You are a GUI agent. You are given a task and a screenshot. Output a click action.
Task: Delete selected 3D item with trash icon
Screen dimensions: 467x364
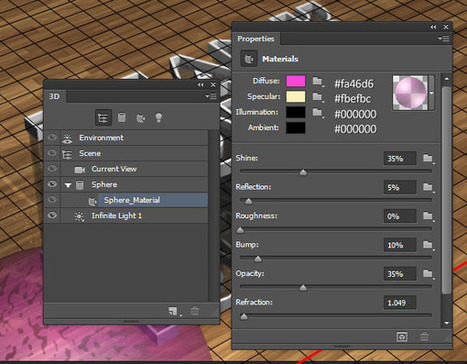[x=195, y=311]
